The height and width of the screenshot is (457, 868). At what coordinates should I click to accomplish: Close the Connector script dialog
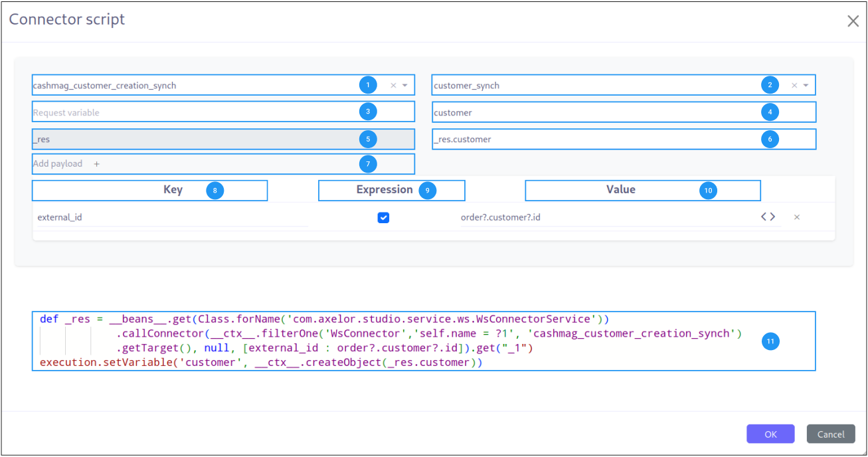click(x=853, y=21)
